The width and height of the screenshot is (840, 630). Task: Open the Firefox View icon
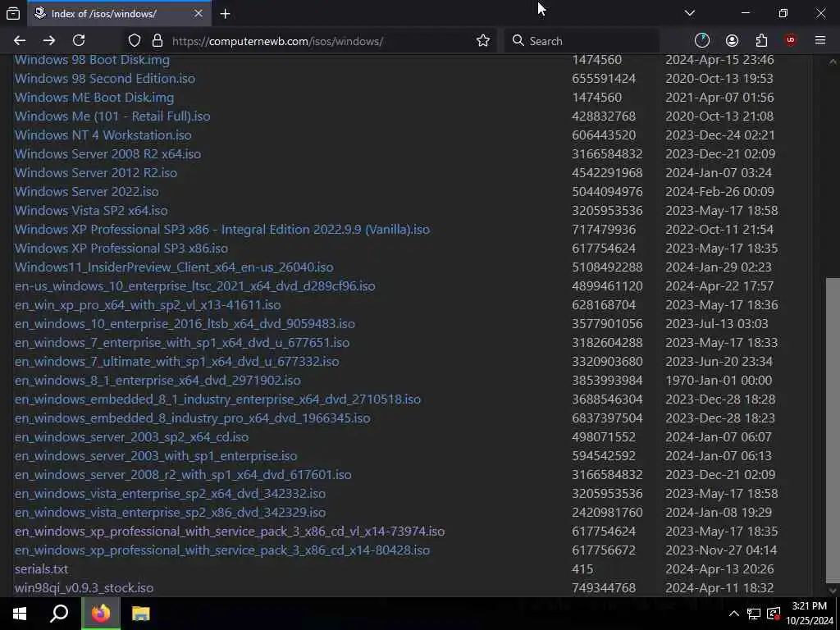click(13, 13)
